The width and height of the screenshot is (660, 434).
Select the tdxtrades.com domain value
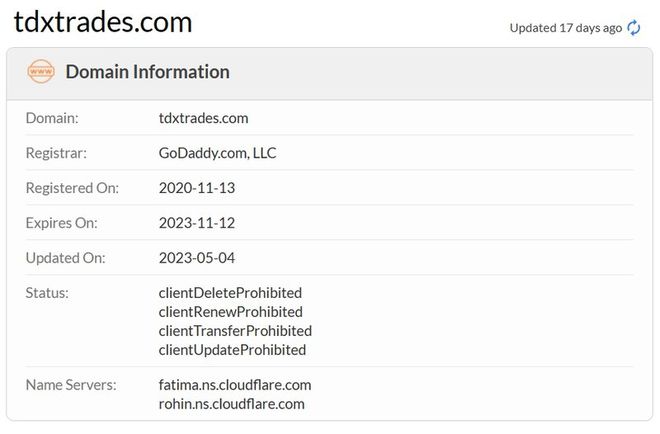click(x=203, y=118)
